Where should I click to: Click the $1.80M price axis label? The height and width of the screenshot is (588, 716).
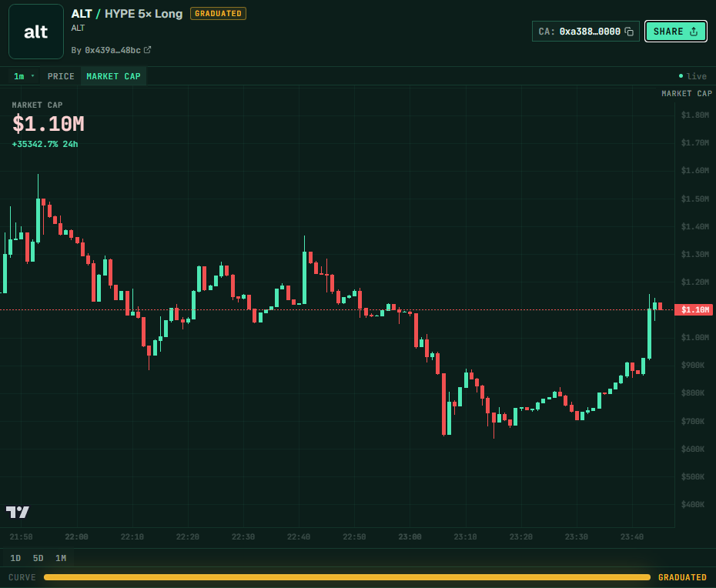[695, 115]
